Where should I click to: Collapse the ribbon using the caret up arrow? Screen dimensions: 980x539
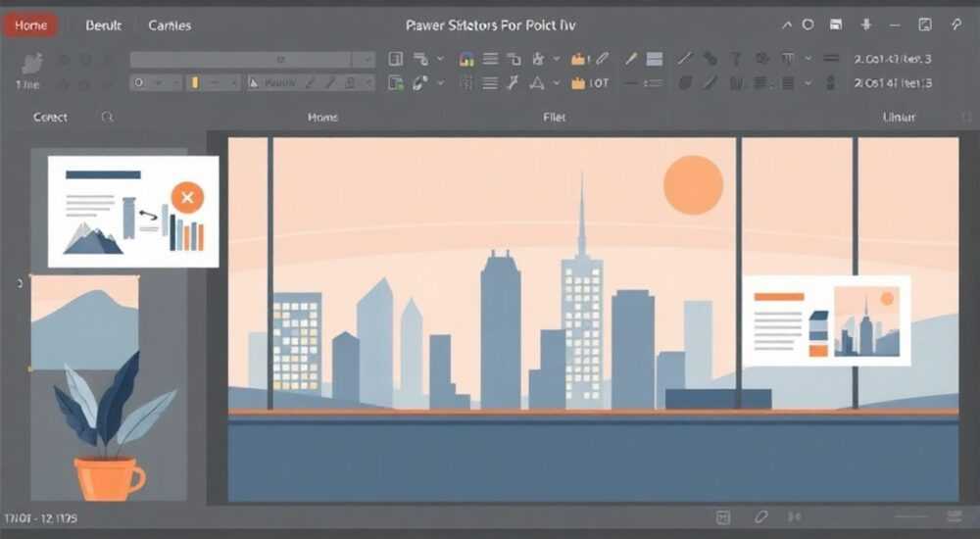click(788, 25)
